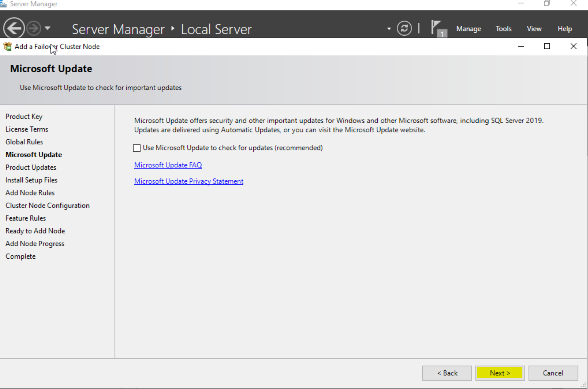The width and height of the screenshot is (588, 389).
Task: Click the Add a Failover Cluster Node title icon
Action: click(7, 46)
